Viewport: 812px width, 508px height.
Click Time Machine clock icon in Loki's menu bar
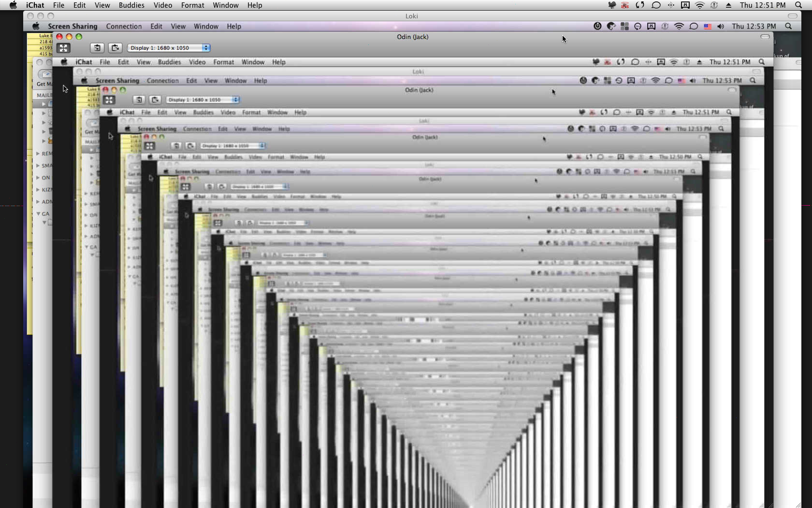(638, 26)
